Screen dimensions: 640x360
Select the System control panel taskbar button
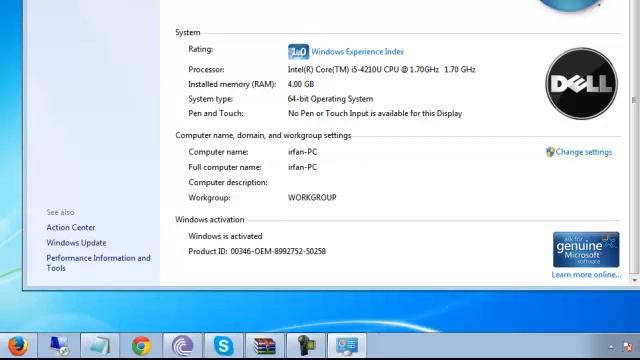click(347, 345)
